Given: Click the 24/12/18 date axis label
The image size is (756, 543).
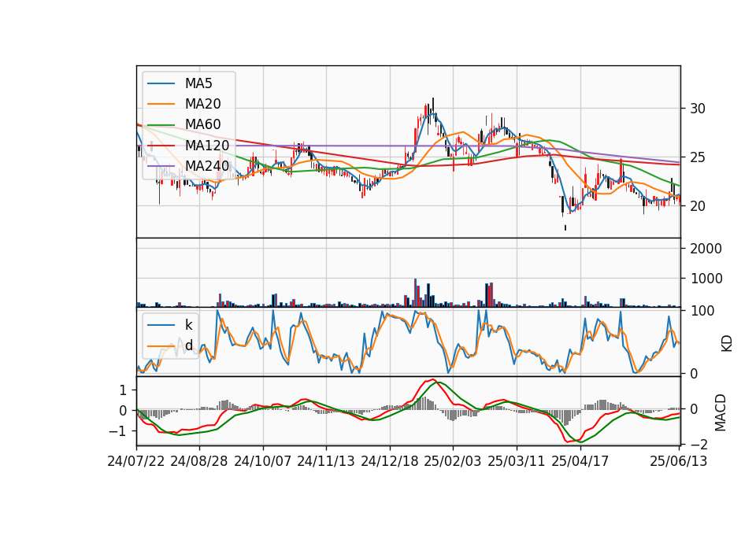Looking at the screenshot, I should point(390,461).
